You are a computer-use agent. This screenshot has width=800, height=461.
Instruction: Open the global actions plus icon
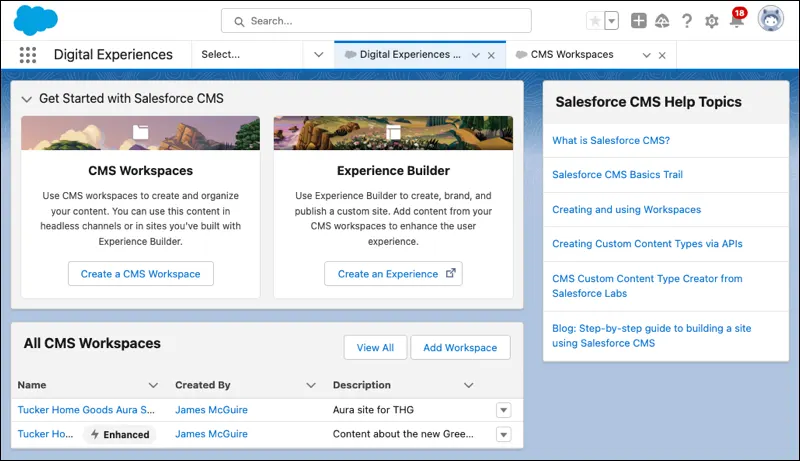point(639,21)
